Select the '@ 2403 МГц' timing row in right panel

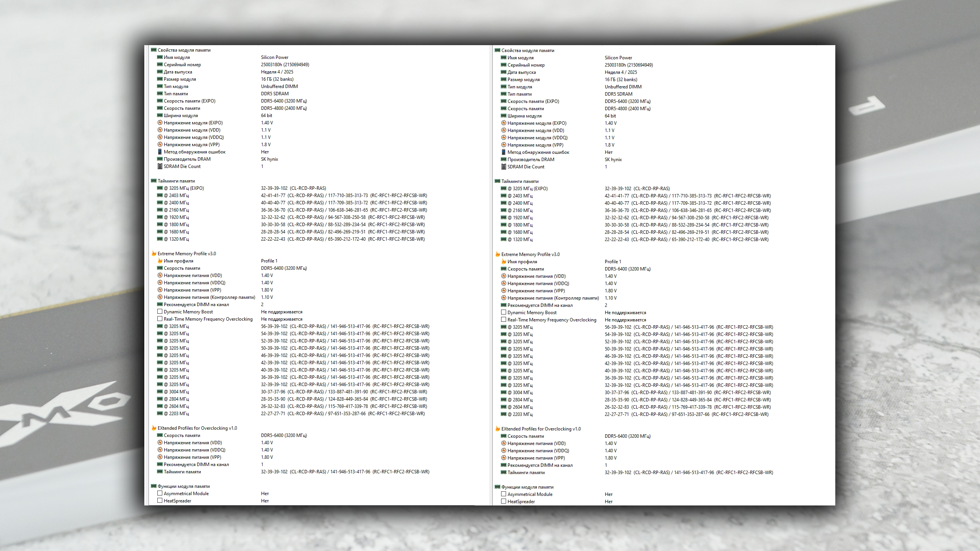[x=522, y=196]
